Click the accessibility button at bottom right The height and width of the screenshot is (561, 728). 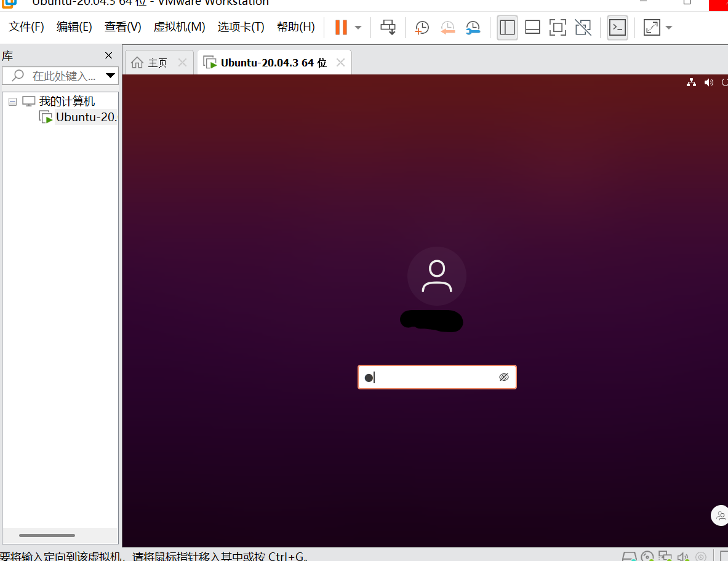pos(720,515)
